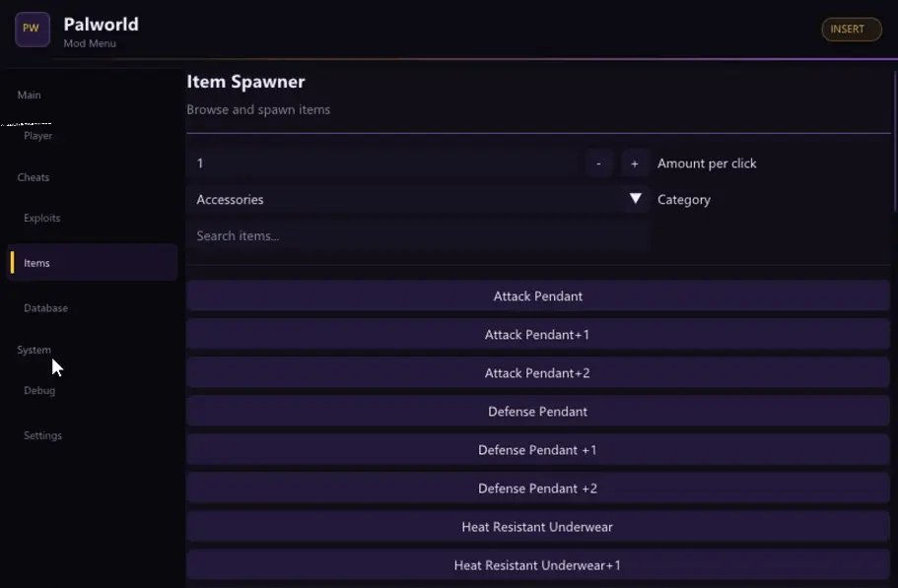The height and width of the screenshot is (588, 898).
Task: Spawn Defense Pendant +2
Action: [538, 488]
